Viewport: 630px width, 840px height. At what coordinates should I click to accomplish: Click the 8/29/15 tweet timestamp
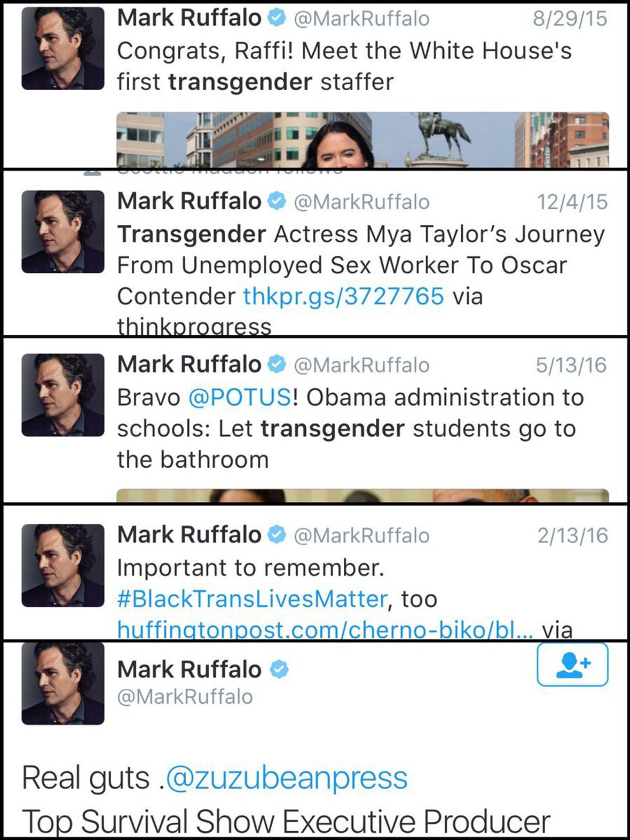point(570,19)
